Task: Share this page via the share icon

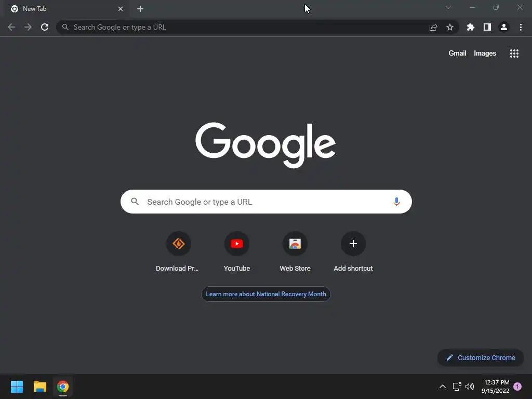Action: pos(433,27)
